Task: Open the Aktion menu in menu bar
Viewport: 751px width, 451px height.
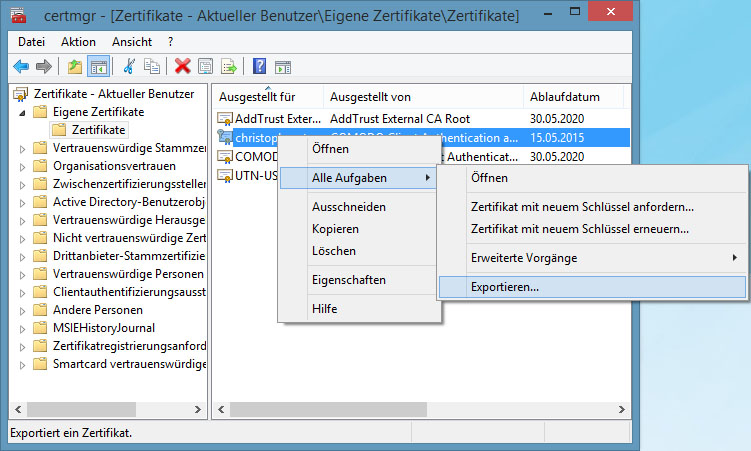Action: coord(78,41)
